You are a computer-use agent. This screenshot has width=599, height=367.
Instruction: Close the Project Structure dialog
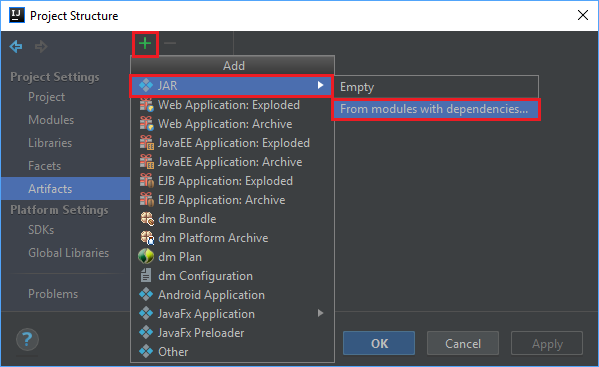tap(583, 15)
